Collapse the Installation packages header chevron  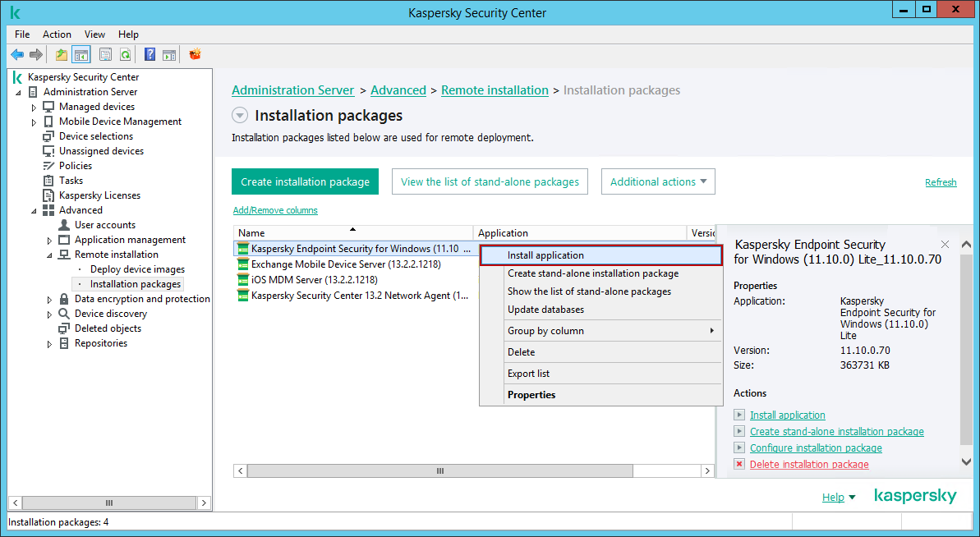pyautogui.click(x=239, y=116)
